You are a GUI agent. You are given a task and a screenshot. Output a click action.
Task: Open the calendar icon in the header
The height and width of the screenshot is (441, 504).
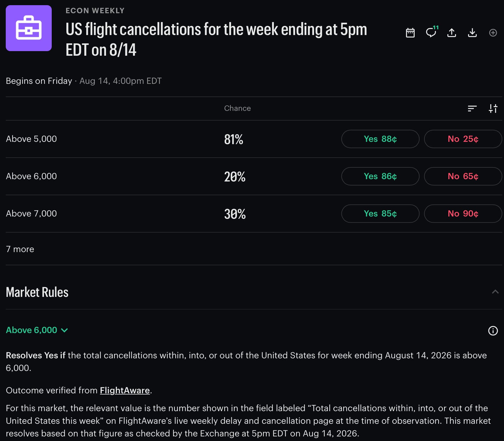tap(410, 33)
